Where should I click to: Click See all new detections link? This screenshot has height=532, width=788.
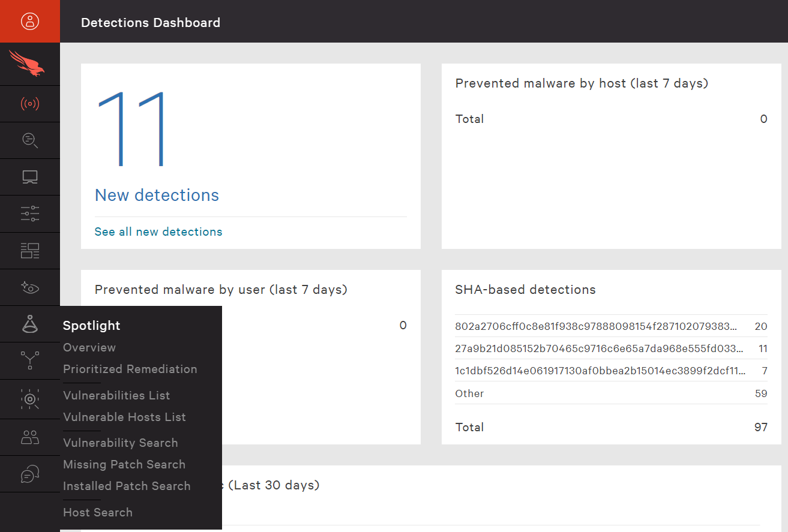coord(158,232)
